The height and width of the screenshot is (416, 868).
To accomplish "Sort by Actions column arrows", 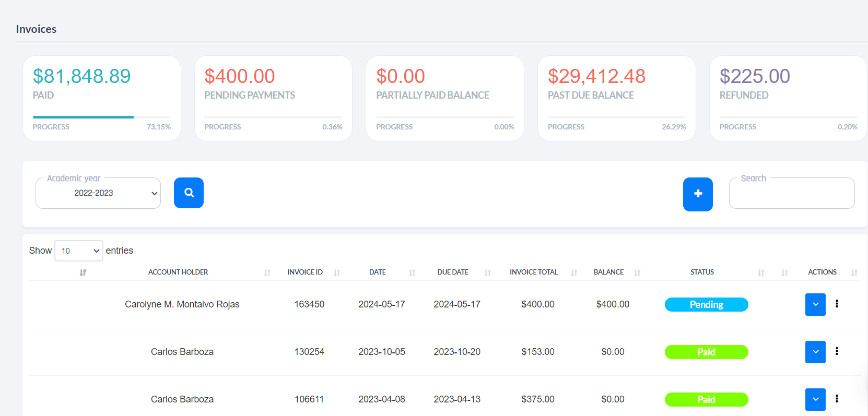I will [854, 272].
